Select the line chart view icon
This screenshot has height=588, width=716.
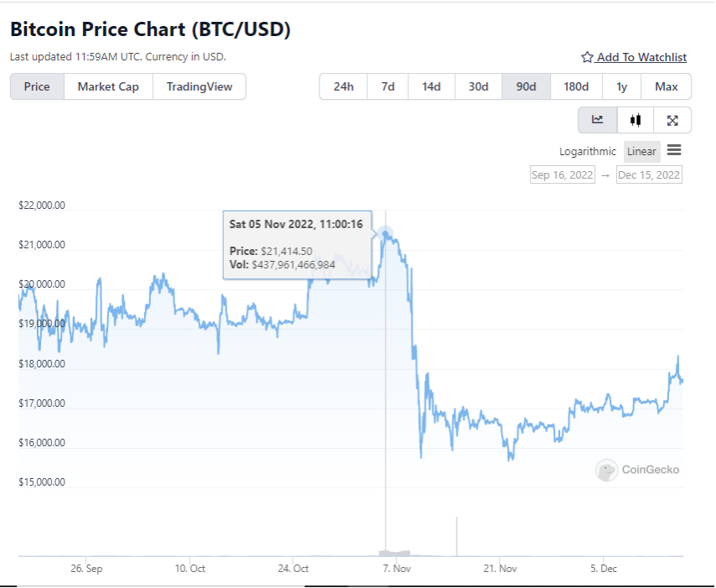598,120
